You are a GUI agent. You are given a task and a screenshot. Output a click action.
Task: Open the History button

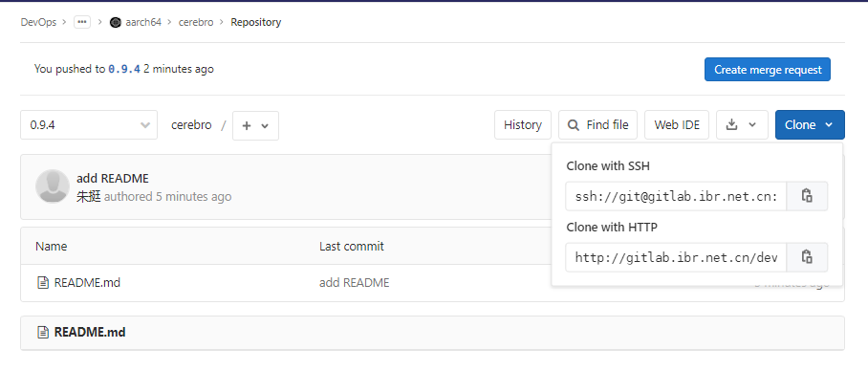pos(523,124)
